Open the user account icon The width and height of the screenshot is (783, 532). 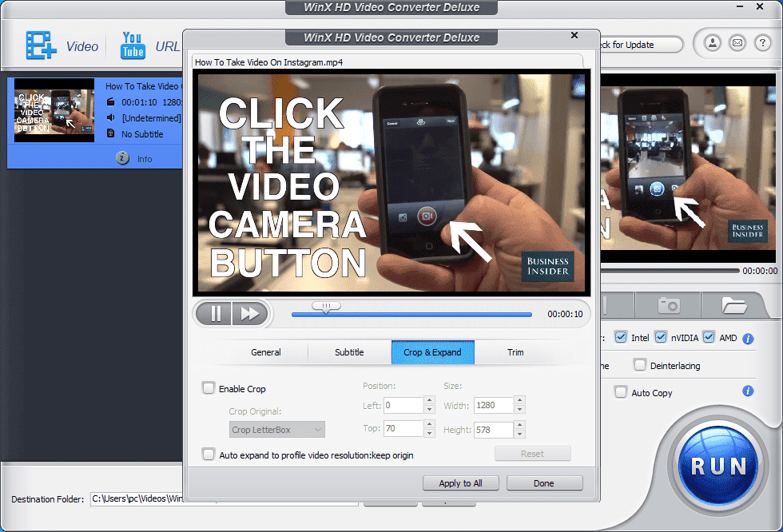713,43
